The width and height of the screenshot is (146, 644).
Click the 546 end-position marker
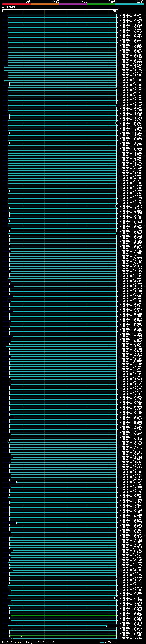115,11
